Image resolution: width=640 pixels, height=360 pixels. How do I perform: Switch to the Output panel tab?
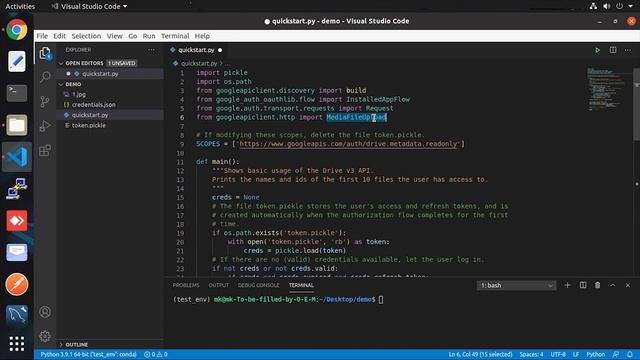click(x=219, y=285)
